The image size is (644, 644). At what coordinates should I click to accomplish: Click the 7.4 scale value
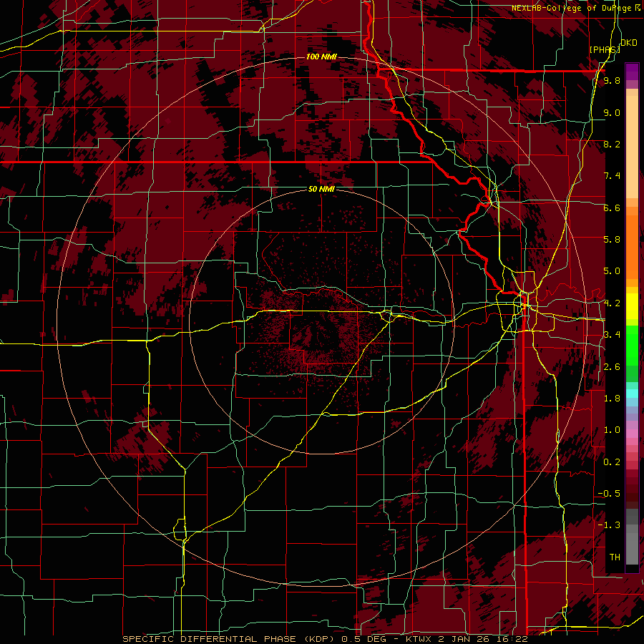pyautogui.click(x=612, y=176)
